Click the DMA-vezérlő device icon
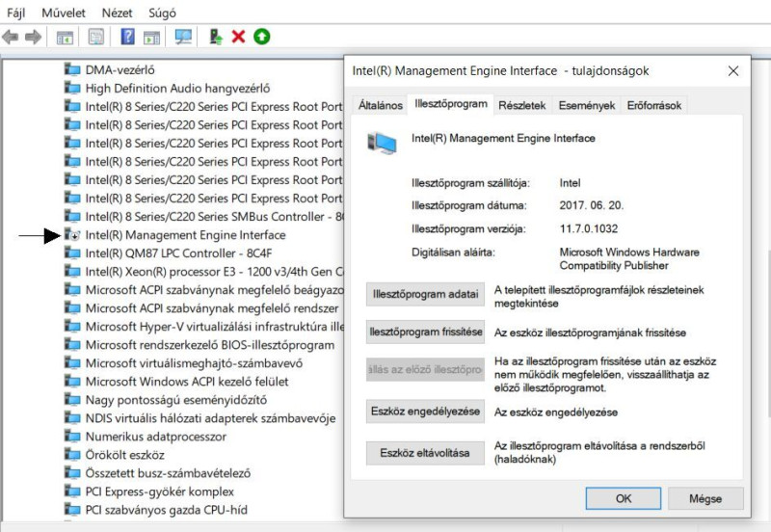The image size is (771, 532). tap(72, 69)
